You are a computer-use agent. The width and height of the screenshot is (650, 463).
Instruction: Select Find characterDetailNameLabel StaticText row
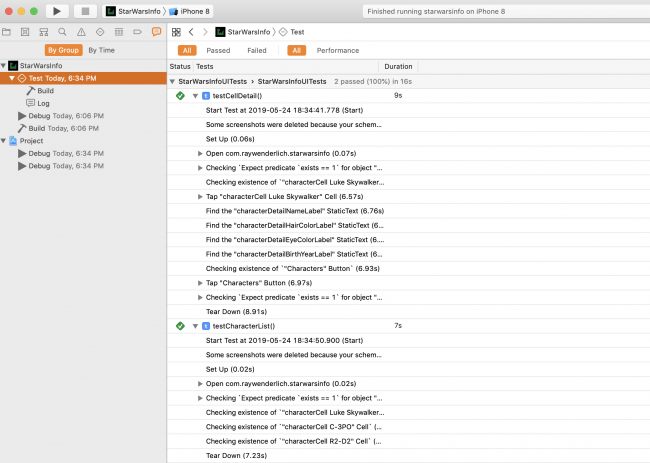tap(408, 211)
